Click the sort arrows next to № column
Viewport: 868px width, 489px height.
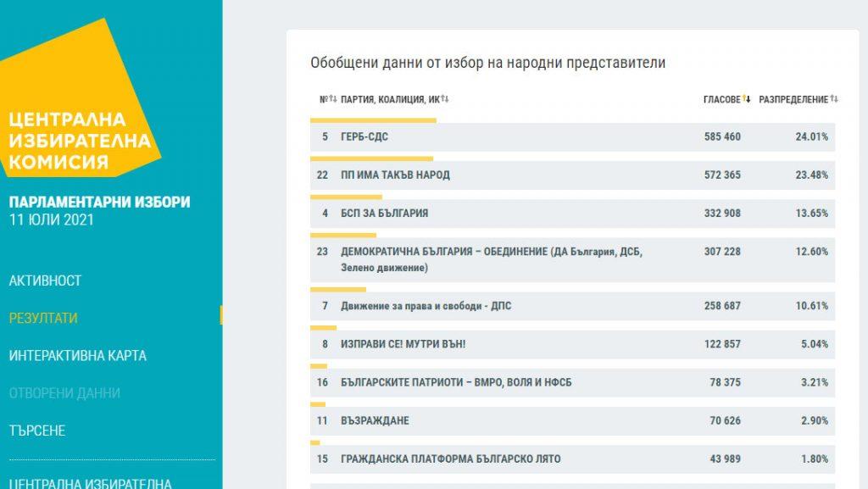tap(333, 99)
